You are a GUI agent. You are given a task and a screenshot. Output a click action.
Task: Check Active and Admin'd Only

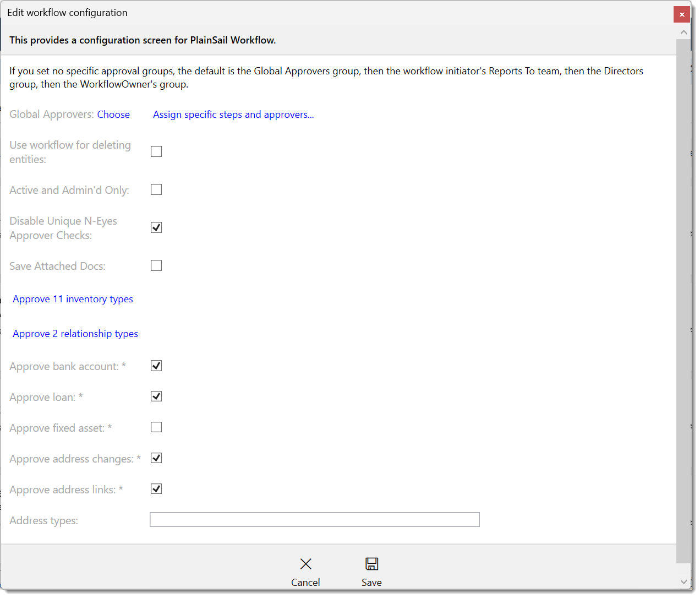click(x=156, y=189)
